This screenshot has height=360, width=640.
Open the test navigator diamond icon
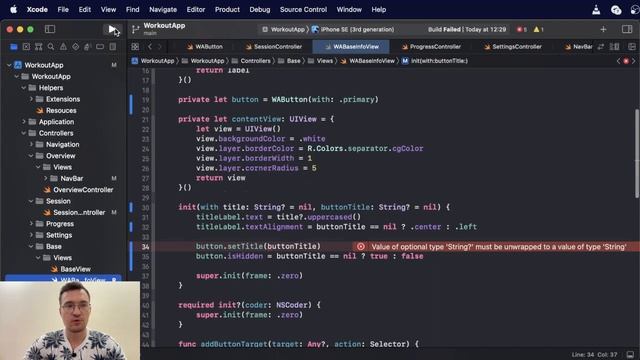click(76, 47)
